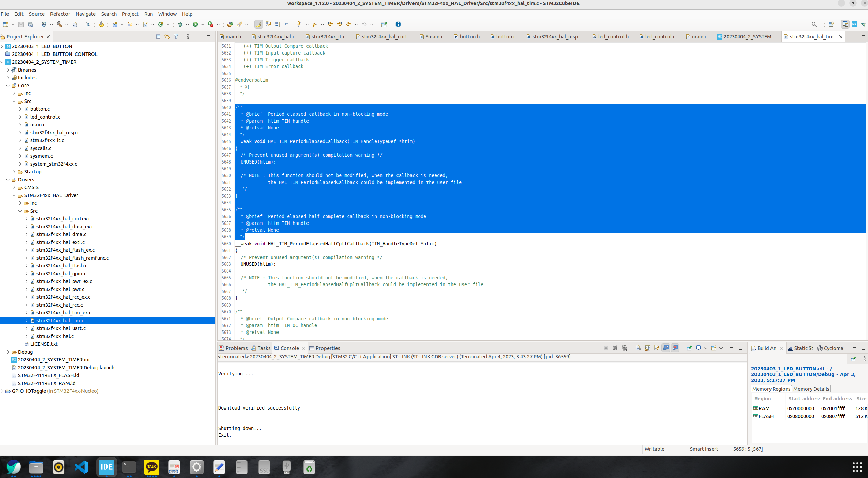Click the Build hammer icon

point(59,24)
